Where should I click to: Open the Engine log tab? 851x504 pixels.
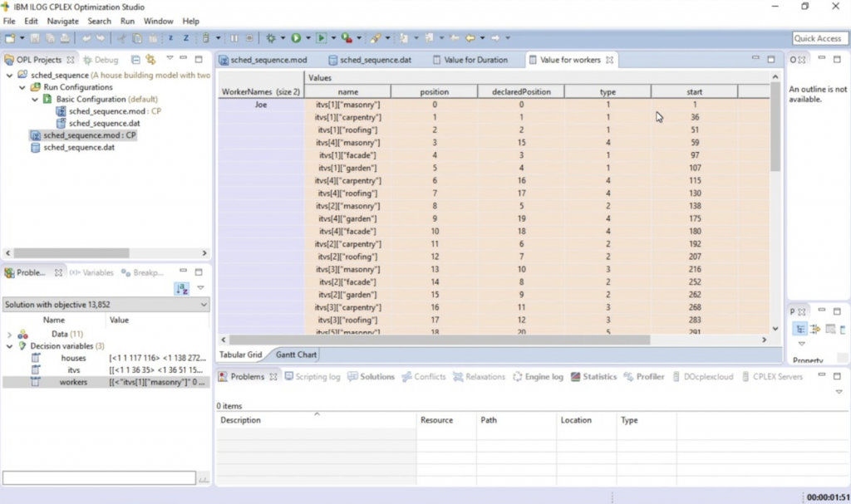coord(539,376)
